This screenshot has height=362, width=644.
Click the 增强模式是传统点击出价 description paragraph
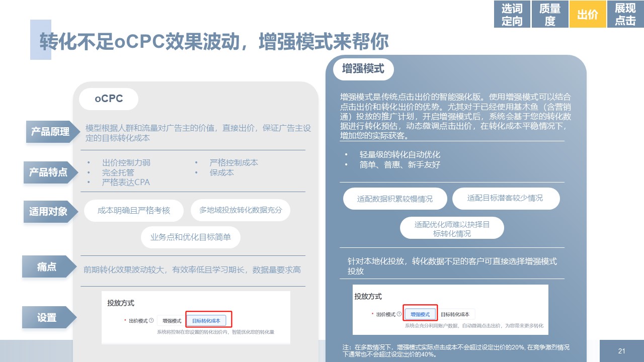(456, 116)
